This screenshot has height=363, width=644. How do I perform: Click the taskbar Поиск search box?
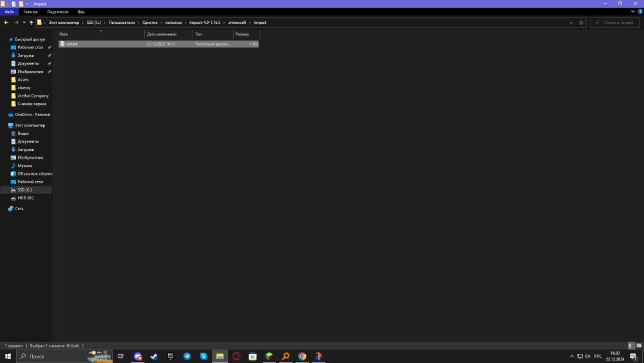pos(65,357)
